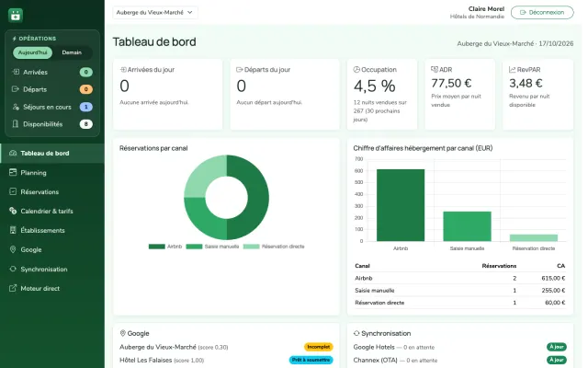This screenshot has height=368, width=588.
Task: Open Disponibilités in Opérations panel
Action: click(52, 124)
